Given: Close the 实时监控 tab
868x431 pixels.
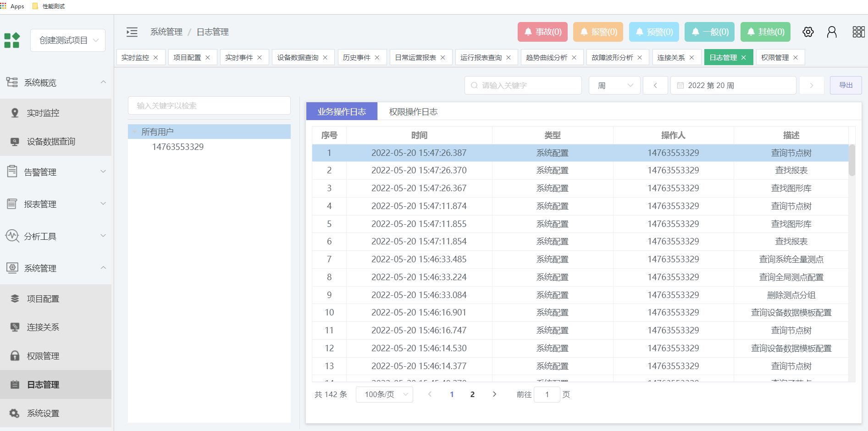Looking at the screenshot, I should click(156, 57).
